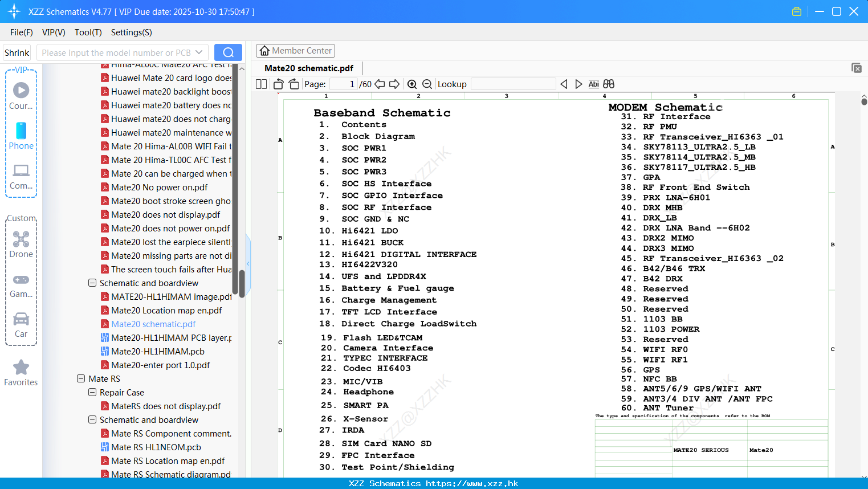Image resolution: width=868 pixels, height=489 pixels.
Task: Open the model number dropdown arrow
Action: pos(199,52)
